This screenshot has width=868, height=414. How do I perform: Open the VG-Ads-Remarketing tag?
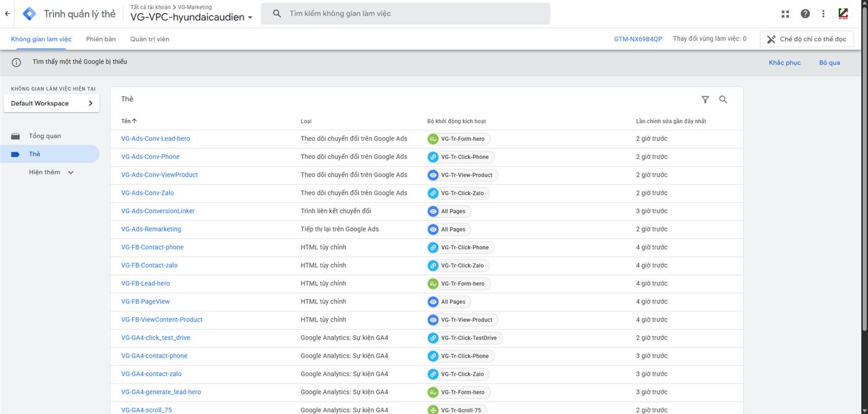point(151,229)
